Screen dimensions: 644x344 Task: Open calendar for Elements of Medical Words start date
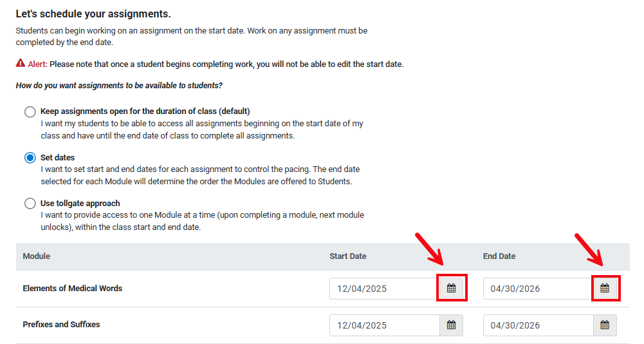point(451,289)
